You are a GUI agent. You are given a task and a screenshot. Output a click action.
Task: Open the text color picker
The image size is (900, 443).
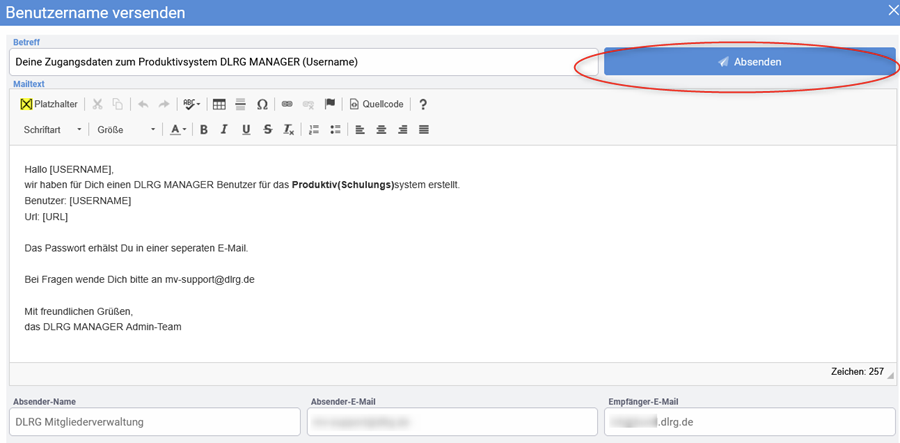click(x=178, y=130)
